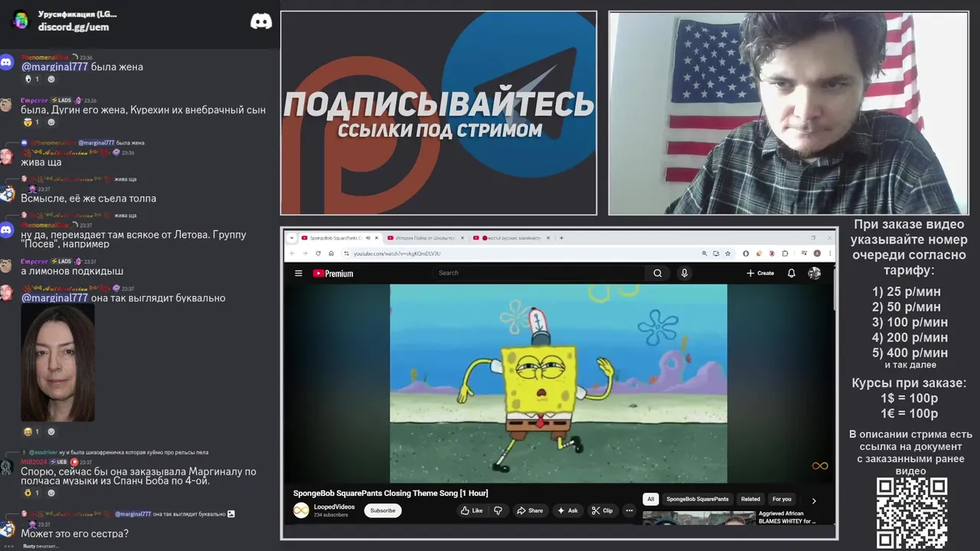Open the browser profile avatar in toolbar
The height and width of the screenshot is (551, 980).
(x=817, y=253)
